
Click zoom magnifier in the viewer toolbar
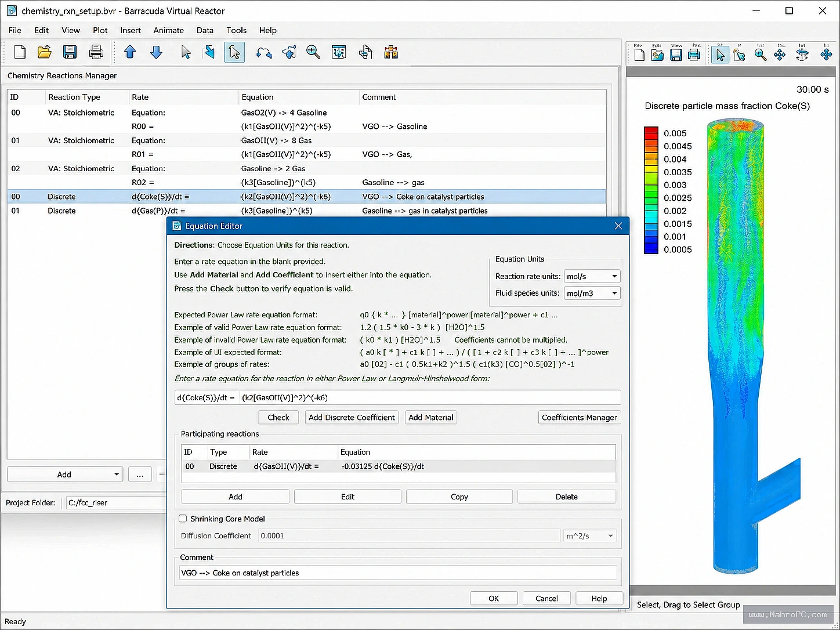[761, 55]
